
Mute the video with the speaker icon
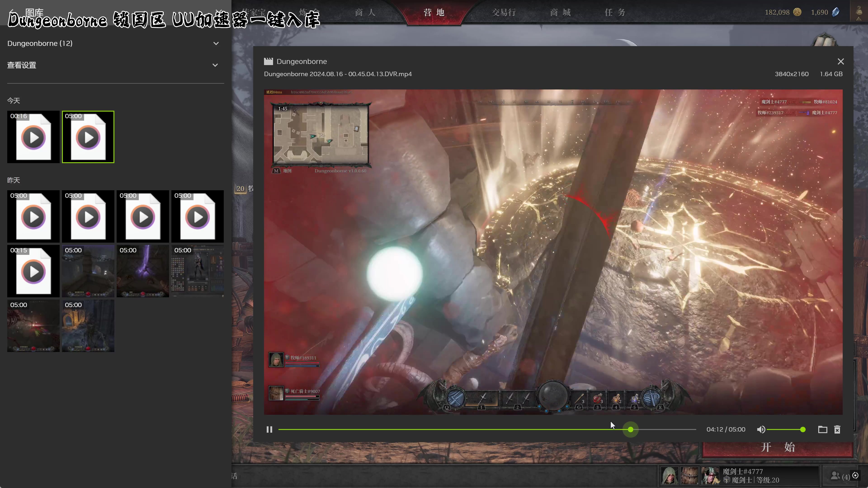point(761,429)
